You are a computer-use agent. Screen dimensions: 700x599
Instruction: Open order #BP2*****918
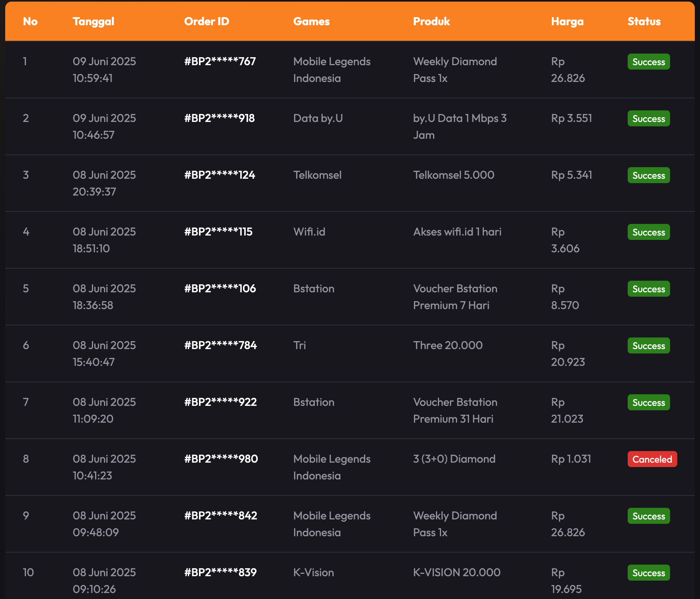219,118
